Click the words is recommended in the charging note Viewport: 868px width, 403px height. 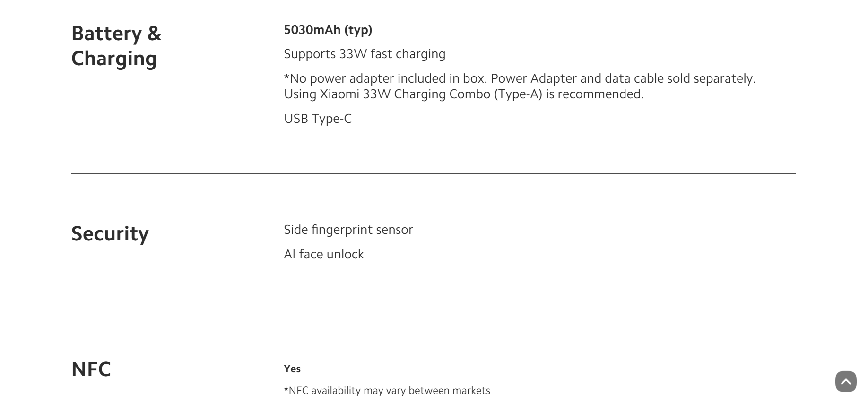(595, 94)
